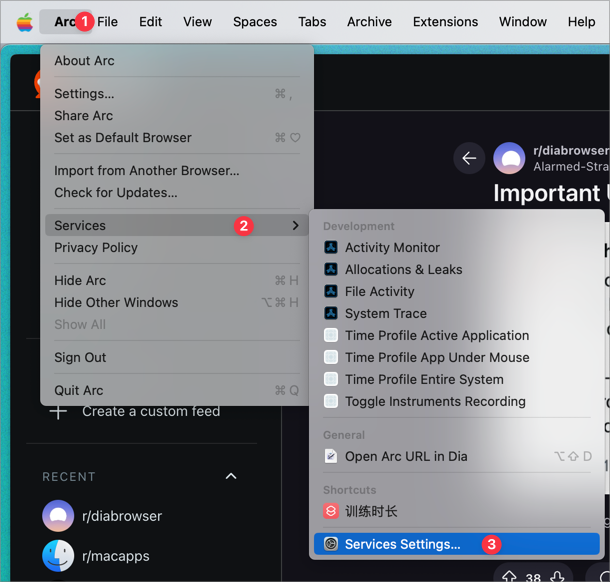Click Time Profile App Under Mouse icon
This screenshot has width=610, height=582.
click(x=331, y=357)
